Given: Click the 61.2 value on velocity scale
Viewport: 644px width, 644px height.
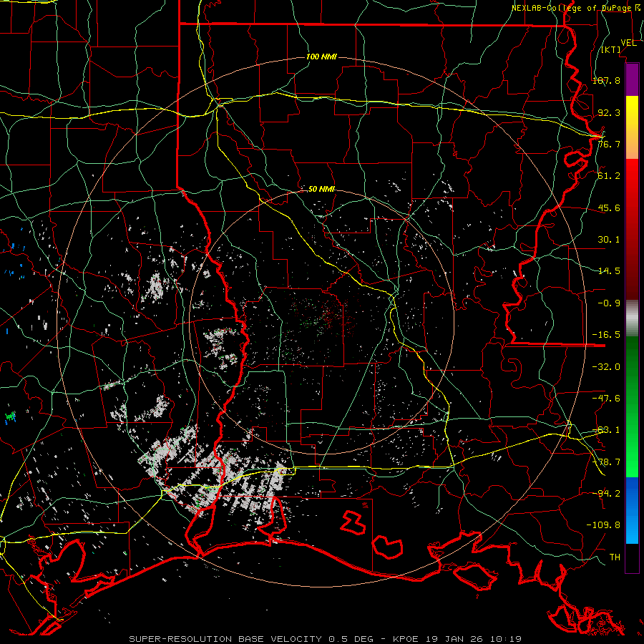Looking at the screenshot, I should [x=609, y=176].
